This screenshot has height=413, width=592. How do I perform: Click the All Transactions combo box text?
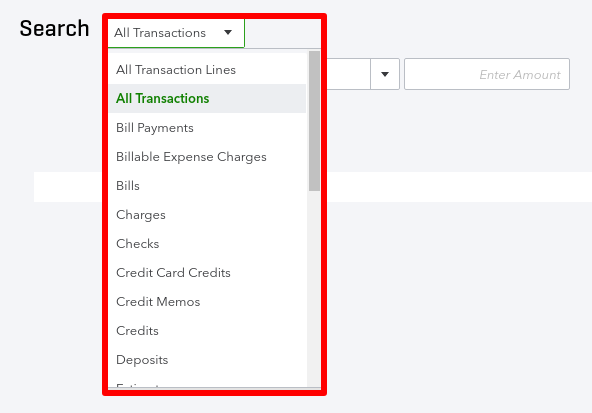(x=160, y=33)
